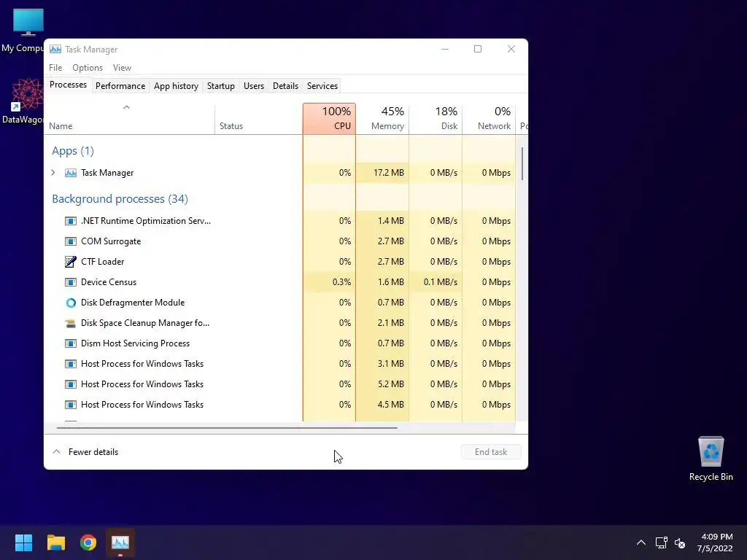Click the 0.3% CPU value
The height and width of the screenshot is (560, 747).
[x=341, y=282]
